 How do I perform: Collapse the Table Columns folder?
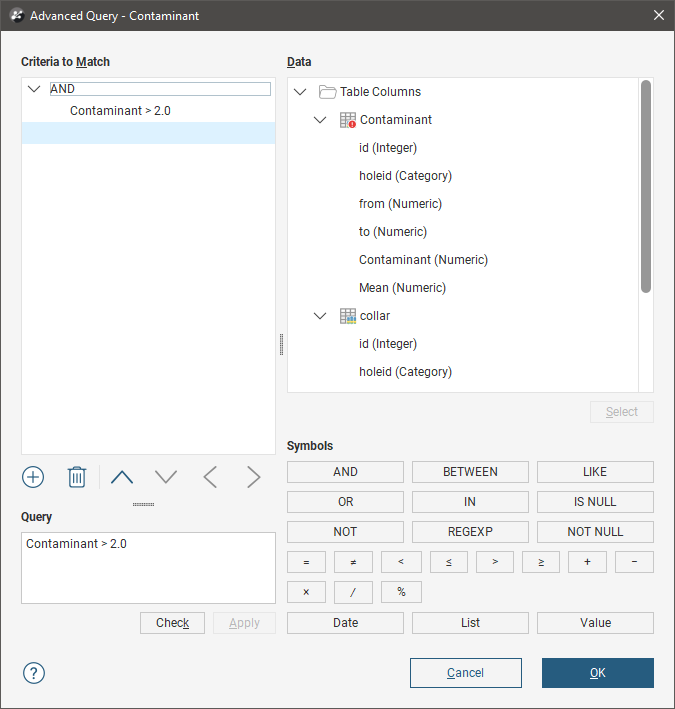tap(300, 92)
